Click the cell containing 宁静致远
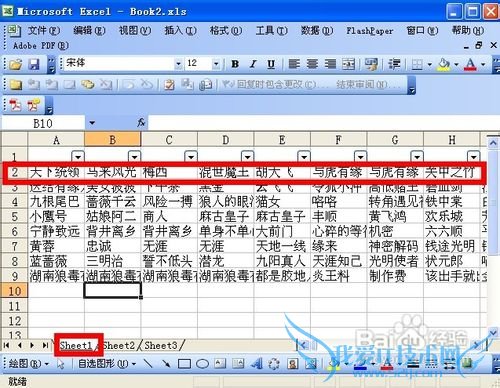This screenshot has height=388, width=500. tap(56, 231)
